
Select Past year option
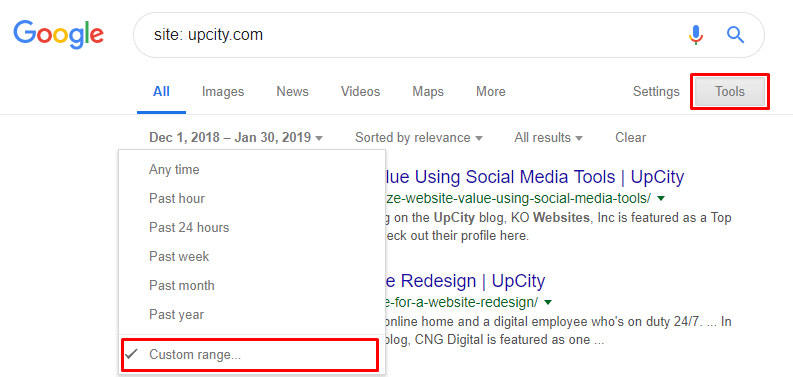252,314
